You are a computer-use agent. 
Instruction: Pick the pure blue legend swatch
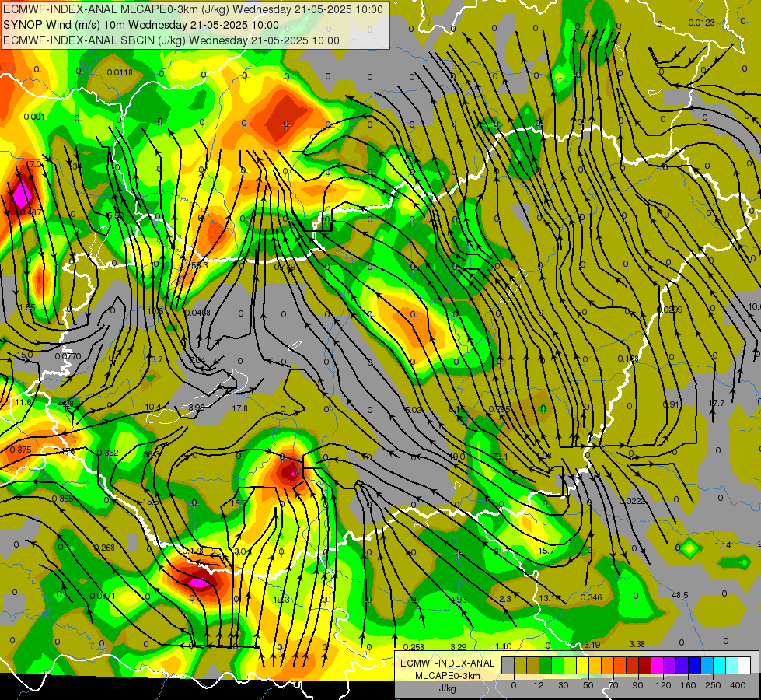click(694, 666)
